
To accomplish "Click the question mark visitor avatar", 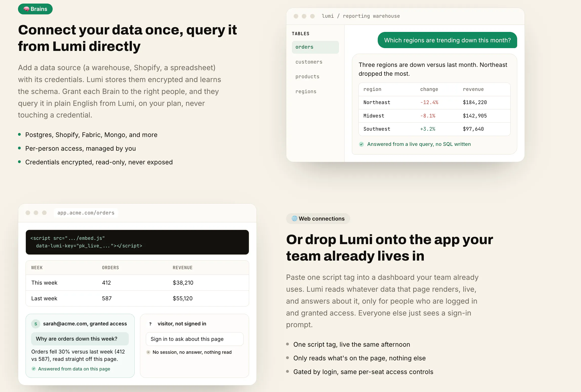I will (150, 324).
